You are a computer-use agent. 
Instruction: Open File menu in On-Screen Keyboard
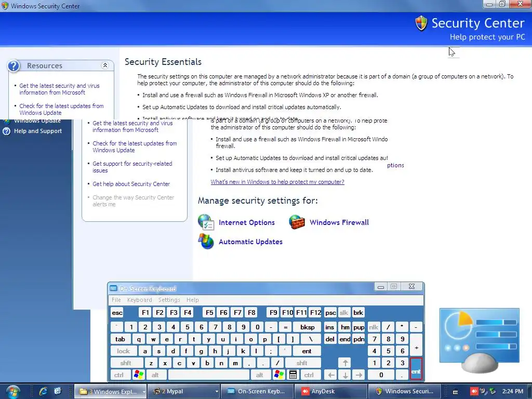tap(116, 300)
